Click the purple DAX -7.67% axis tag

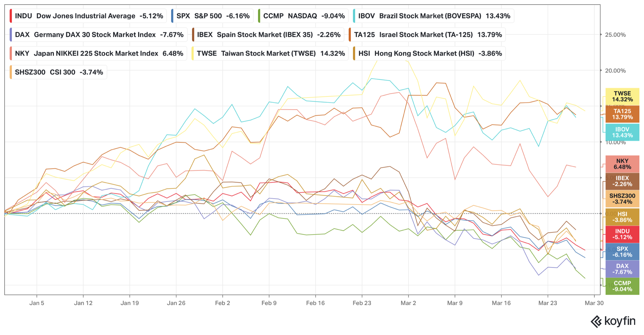622,269
